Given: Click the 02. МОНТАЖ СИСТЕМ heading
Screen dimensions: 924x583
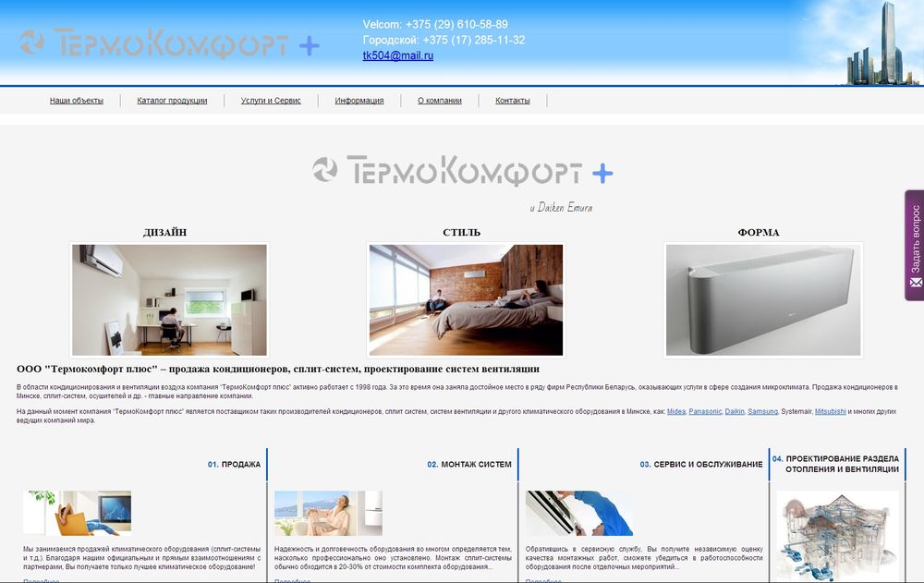Looking at the screenshot, I should (x=469, y=465).
